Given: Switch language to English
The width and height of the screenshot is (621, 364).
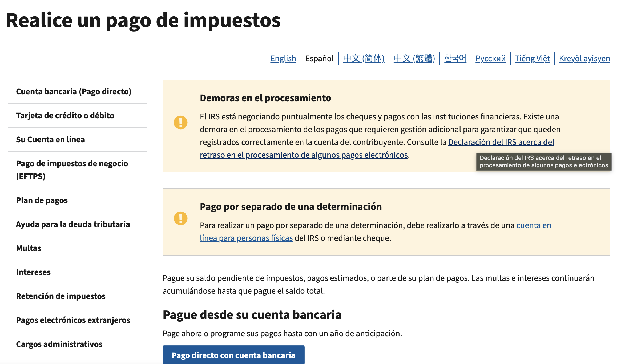Looking at the screenshot, I should pyautogui.click(x=283, y=58).
